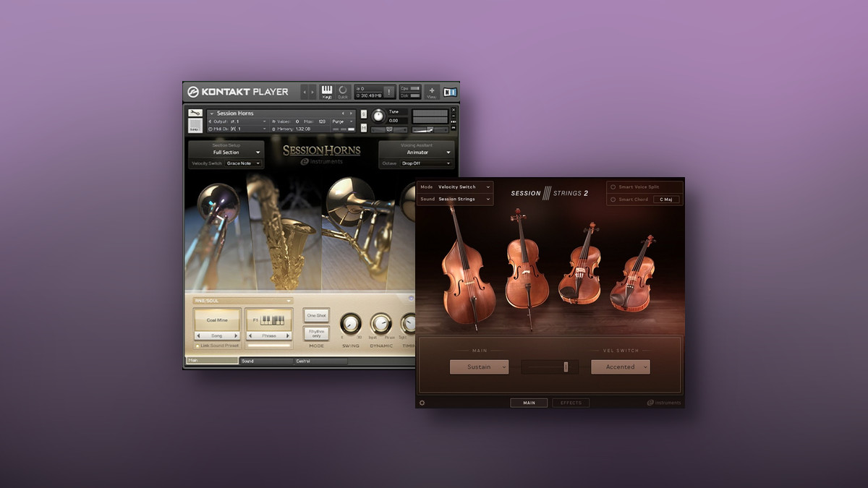
Task: Switch to Main tab in Session Horns
Action: click(211, 361)
